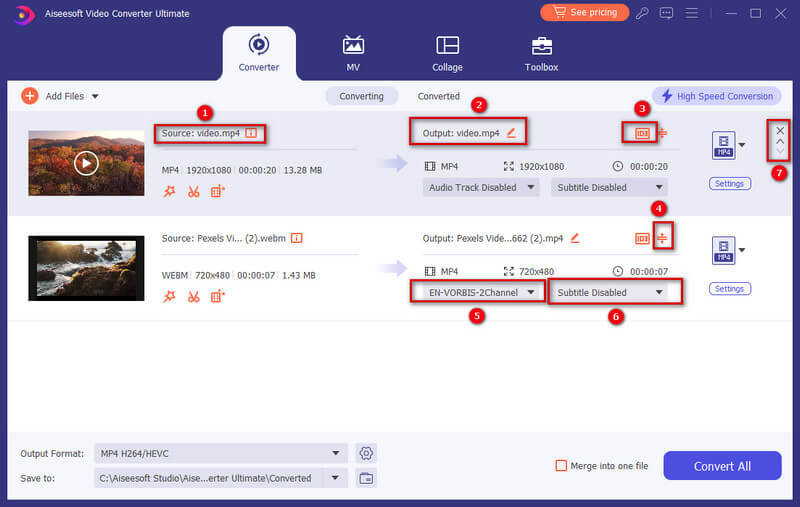
Task: Move video.mp4 up in list
Action: (780, 141)
